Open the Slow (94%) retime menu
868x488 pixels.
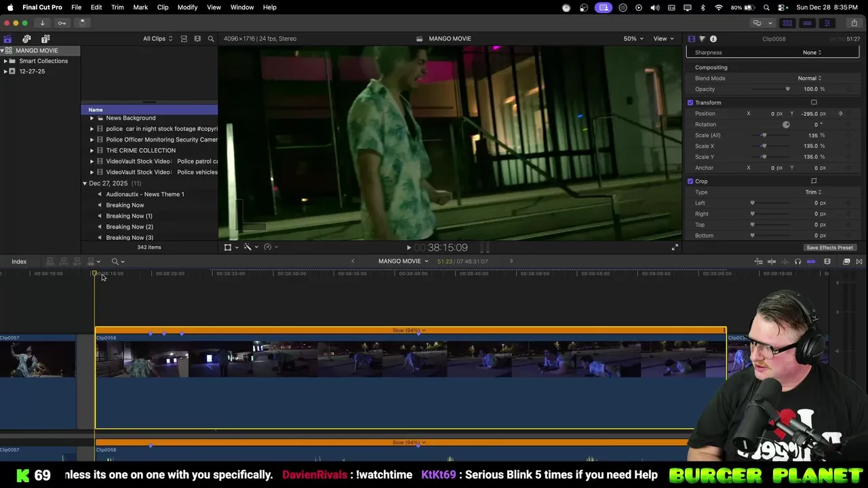tap(409, 331)
